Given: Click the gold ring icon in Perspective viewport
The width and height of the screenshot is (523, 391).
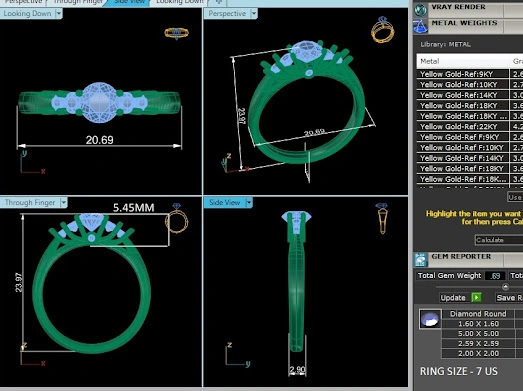Looking at the screenshot, I should tap(382, 30).
